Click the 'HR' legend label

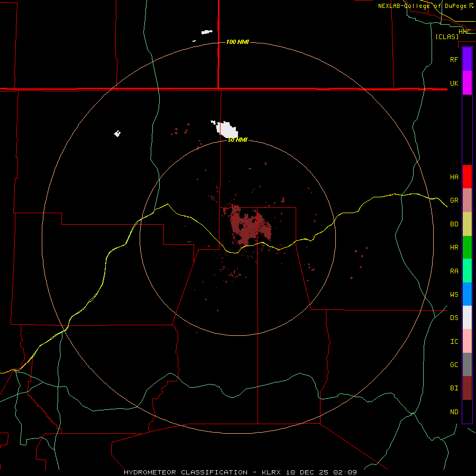[454, 248]
